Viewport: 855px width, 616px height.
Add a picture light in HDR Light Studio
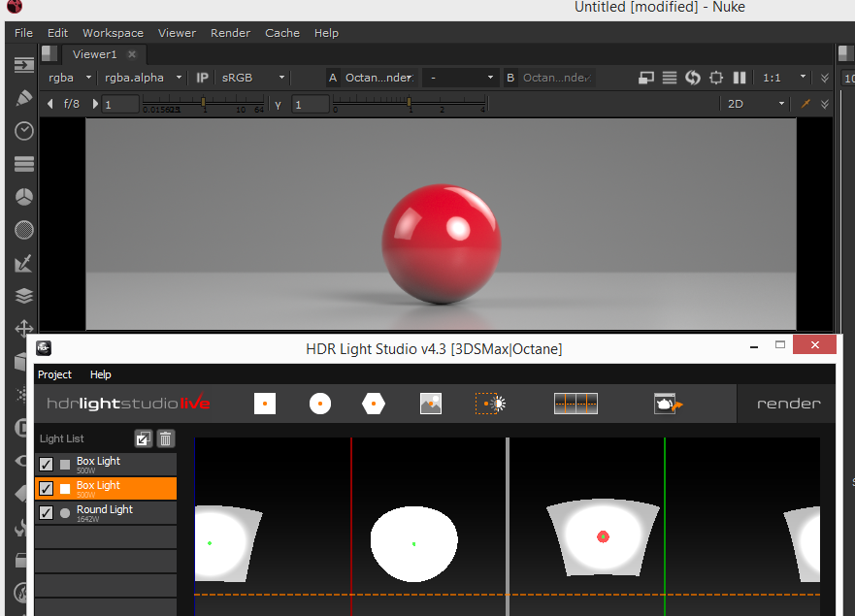pos(431,404)
